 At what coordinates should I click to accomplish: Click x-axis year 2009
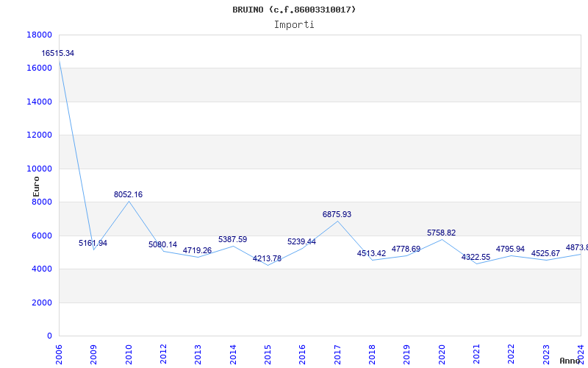(93, 355)
